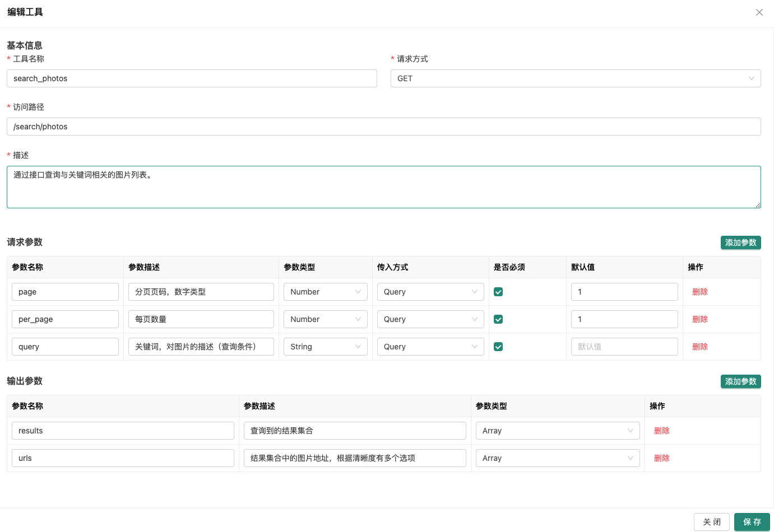
Task: Click the 访问路径 input field
Action: (x=383, y=127)
